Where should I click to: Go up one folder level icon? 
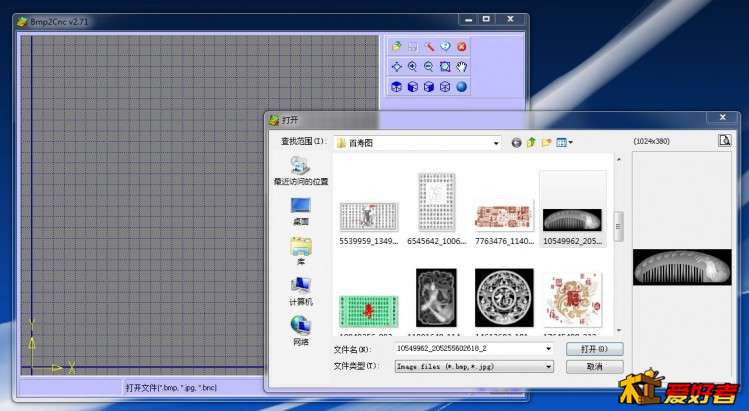[x=532, y=143]
